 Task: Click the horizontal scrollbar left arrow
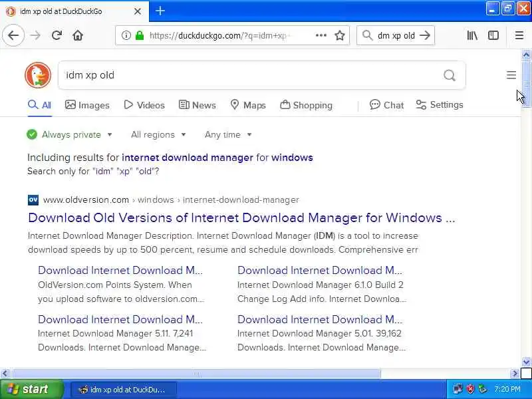click(5, 374)
